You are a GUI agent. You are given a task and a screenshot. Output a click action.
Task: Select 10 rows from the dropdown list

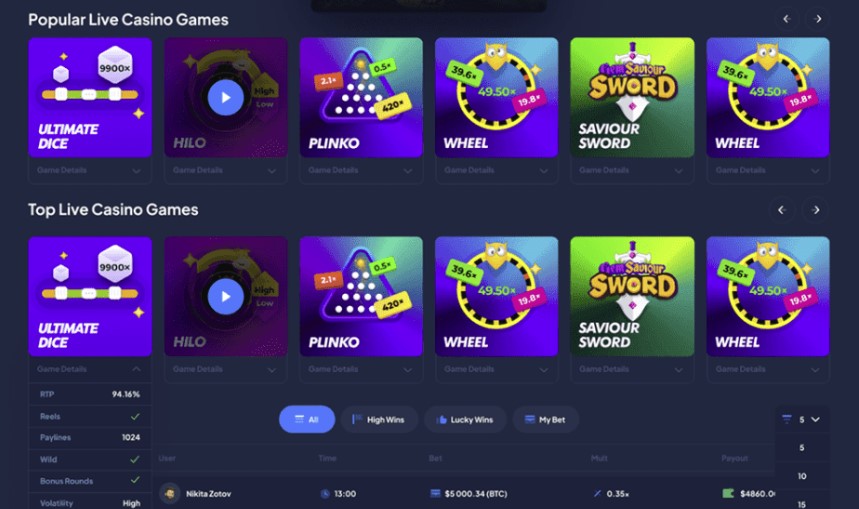pyautogui.click(x=801, y=476)
